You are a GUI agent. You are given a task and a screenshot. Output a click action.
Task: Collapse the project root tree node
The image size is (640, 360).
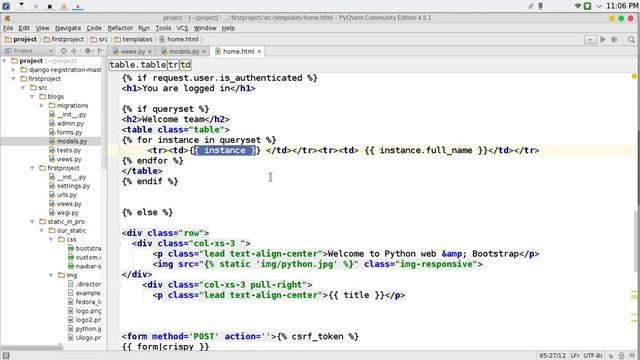(x=4, y=61)
